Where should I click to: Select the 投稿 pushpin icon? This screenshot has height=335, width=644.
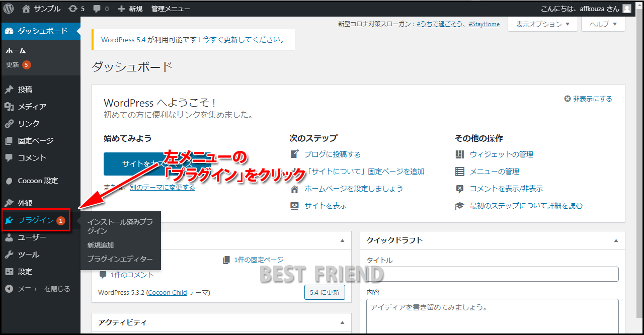coord(9,90)
